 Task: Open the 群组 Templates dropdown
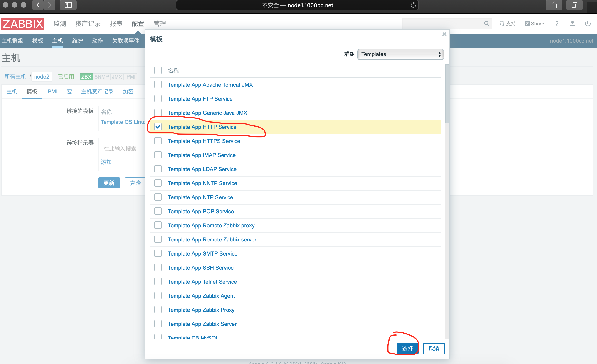coord(400,54)
